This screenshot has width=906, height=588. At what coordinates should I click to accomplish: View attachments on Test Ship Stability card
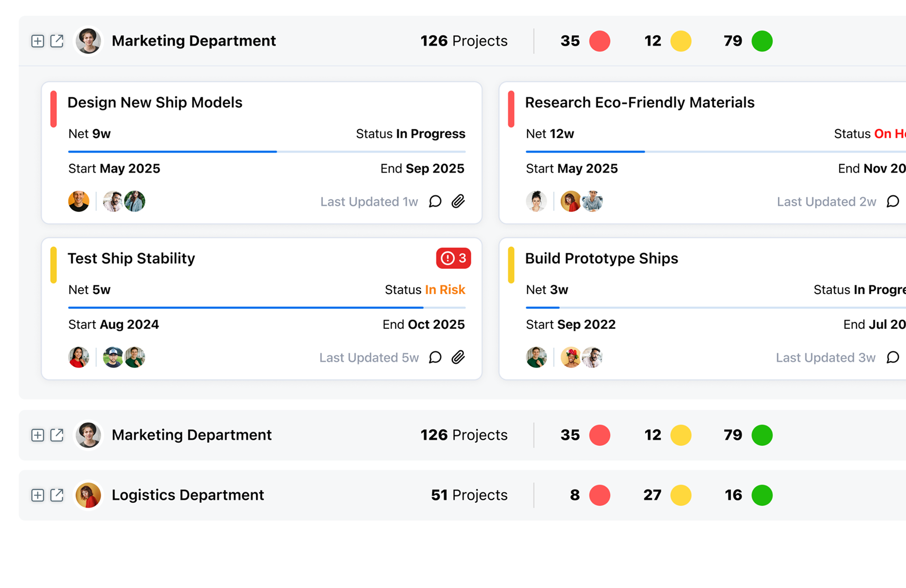click(458, 357)
